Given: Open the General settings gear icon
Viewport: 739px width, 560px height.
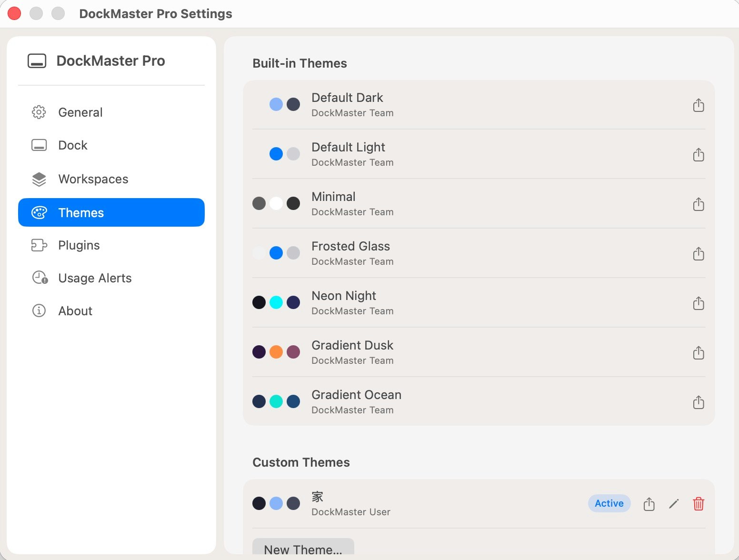Looking at the screenshot, I should pyautogui.click(x=39, y=112).
